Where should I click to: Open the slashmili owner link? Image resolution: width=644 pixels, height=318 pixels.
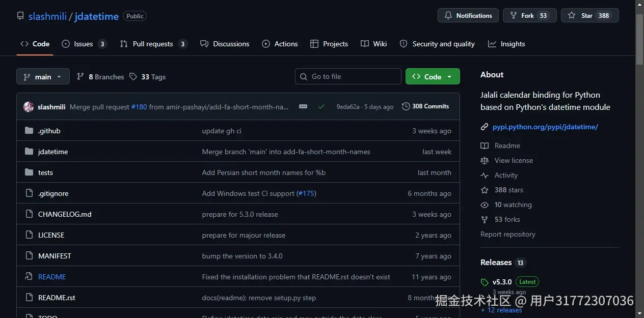pyautogui.click(x=47, y=16)
